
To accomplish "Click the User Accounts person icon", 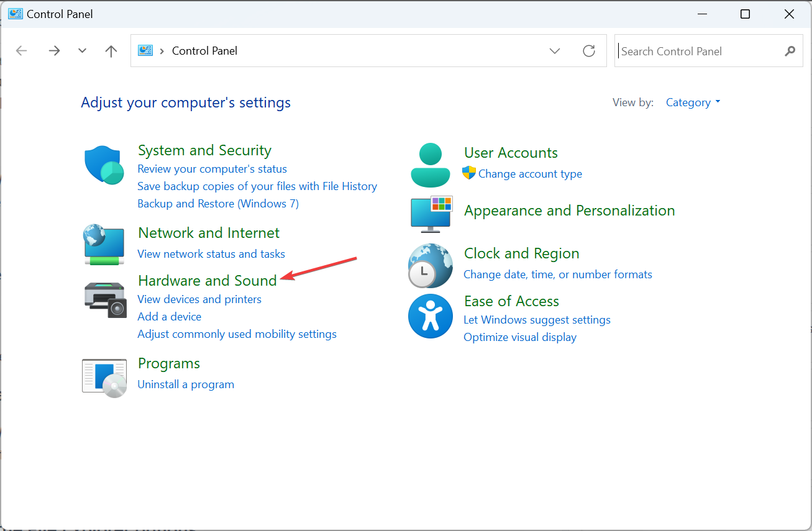I will tap(431, 165).
